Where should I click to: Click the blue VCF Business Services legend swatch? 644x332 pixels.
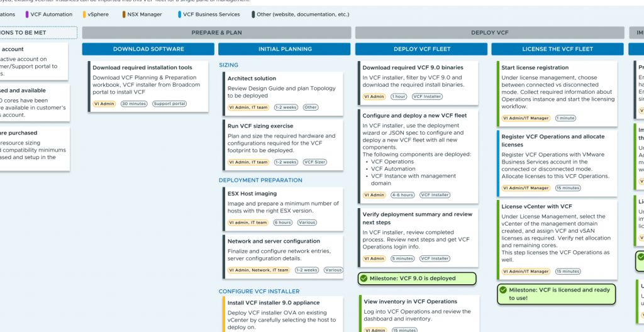tap(179, 14)
